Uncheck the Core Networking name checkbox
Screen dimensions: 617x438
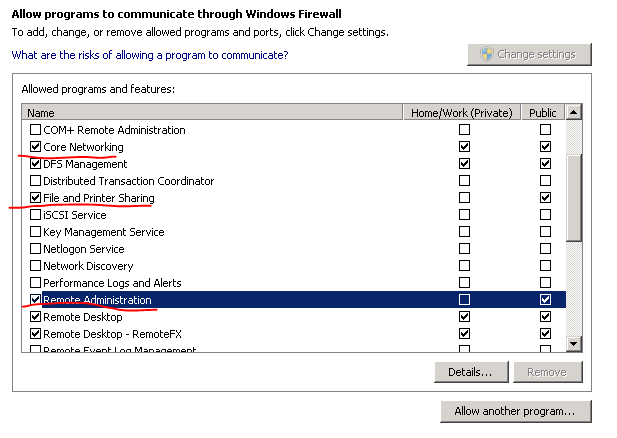point(35,146)
